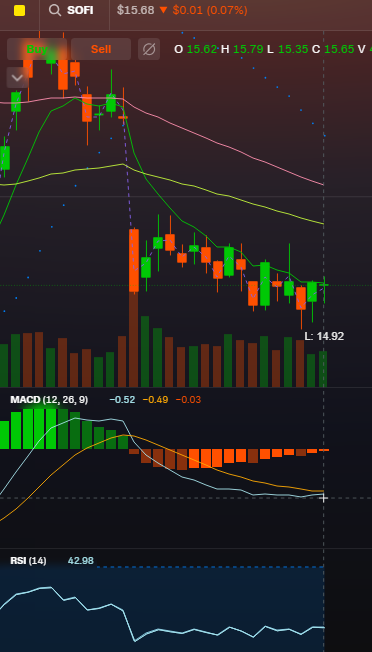Click the orange Sell button
The image size is (372, 652).
pyautogui.click(x=101, y=49)
